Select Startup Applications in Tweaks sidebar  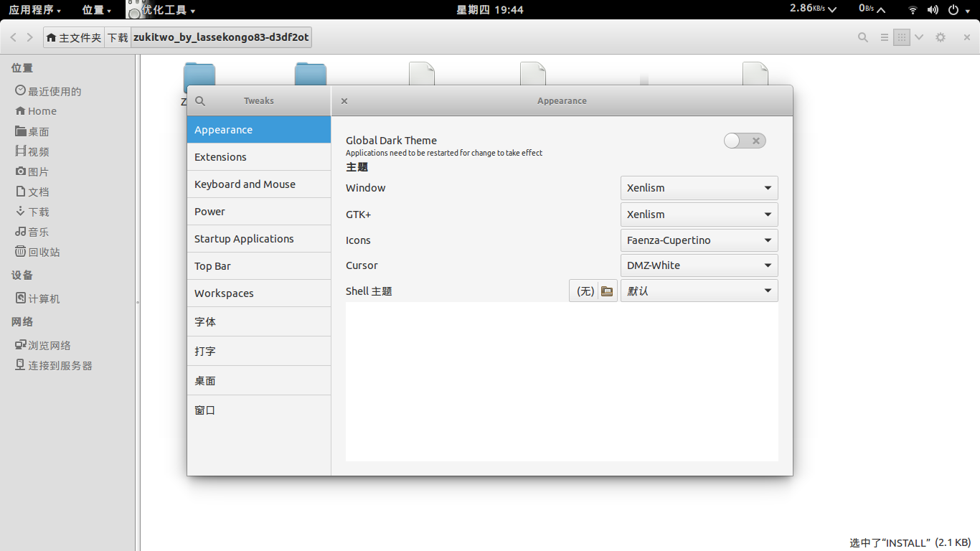[259, 239]
